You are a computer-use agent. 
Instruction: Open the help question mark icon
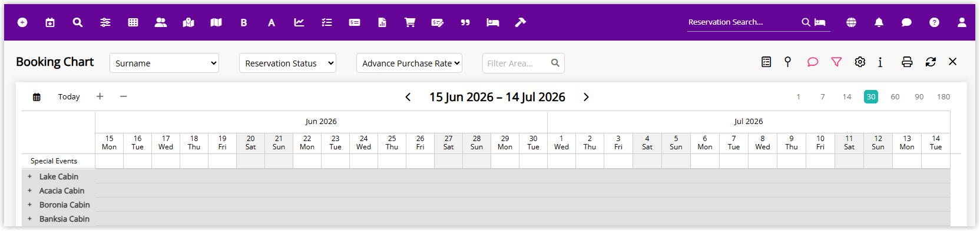(934, 22)
